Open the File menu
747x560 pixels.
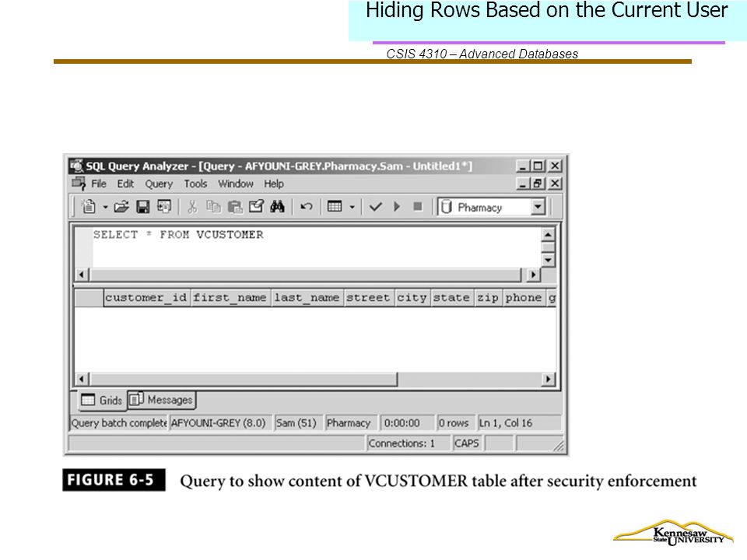click(x=99, y=184)
